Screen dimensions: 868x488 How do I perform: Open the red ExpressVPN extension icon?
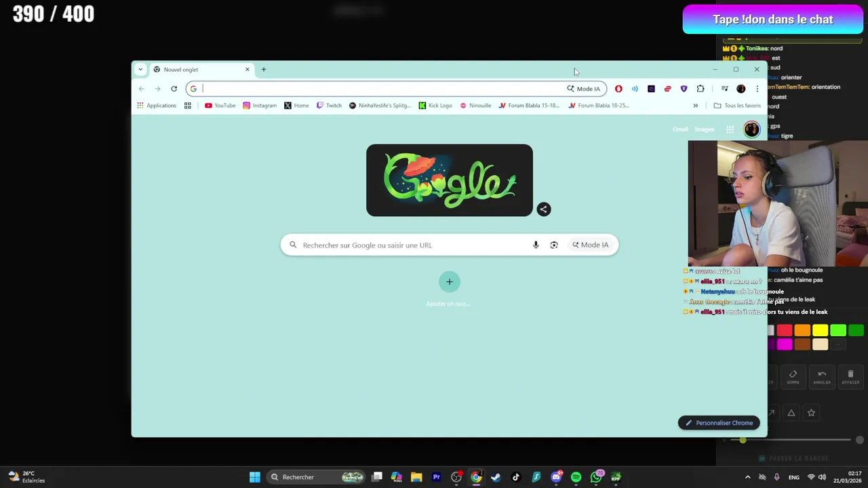pyautogui.click(x=667, y=89)
